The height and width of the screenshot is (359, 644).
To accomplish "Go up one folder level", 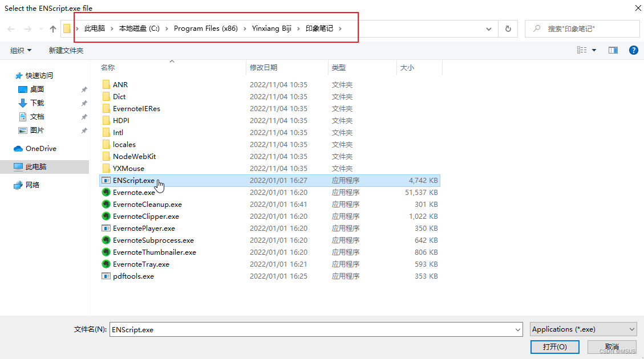I will [x=53, y=28].
